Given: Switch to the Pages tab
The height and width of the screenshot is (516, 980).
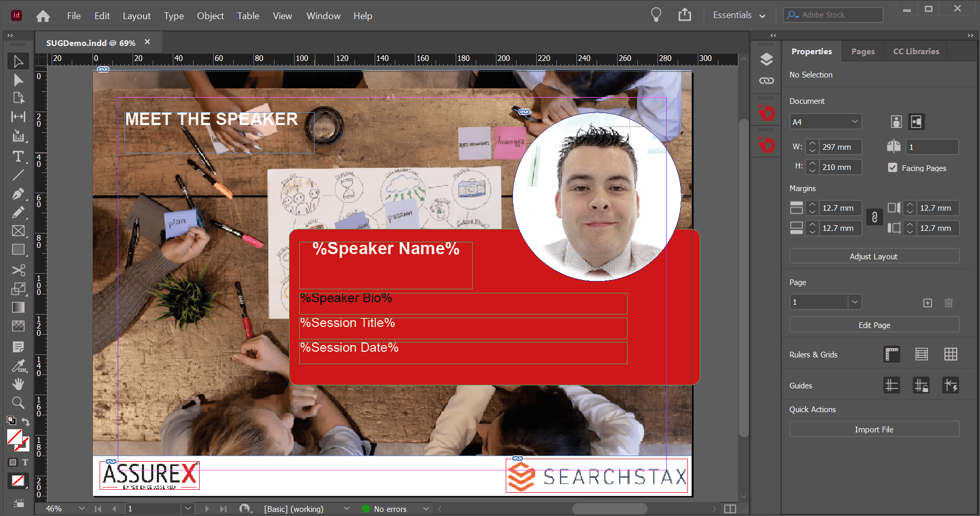Looking at the screenshot, I should click(863, 52).
